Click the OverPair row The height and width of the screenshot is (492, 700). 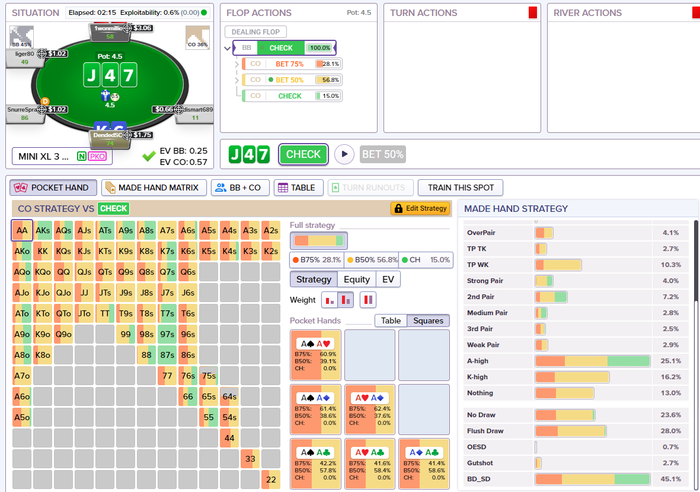coord(578,233)
